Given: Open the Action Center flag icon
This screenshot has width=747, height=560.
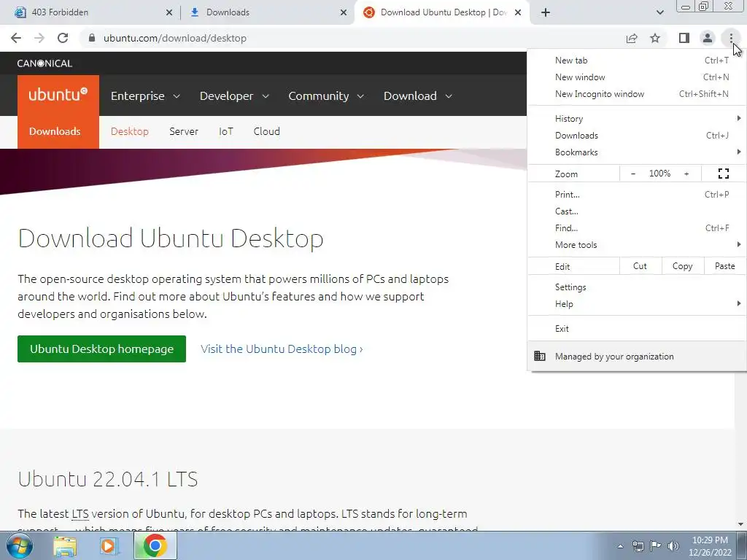Looking at the screenshot, I should pos(656,546).
